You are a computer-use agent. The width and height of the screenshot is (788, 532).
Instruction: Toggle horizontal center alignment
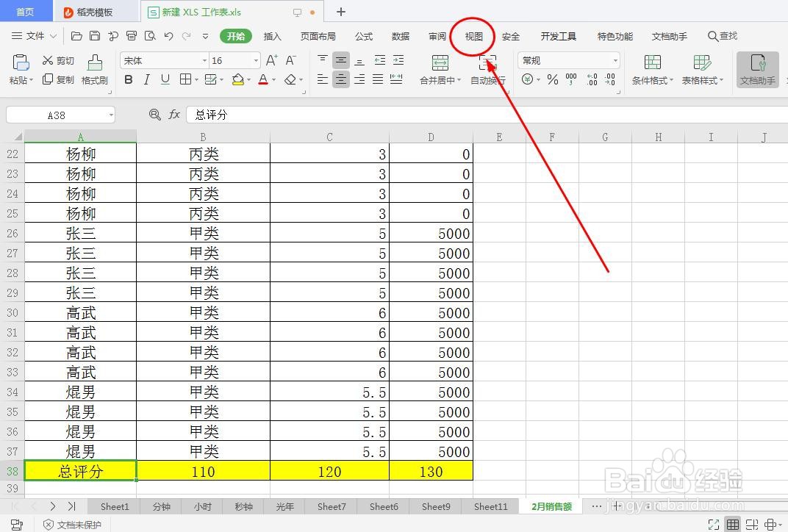click(x=341, y=79)
